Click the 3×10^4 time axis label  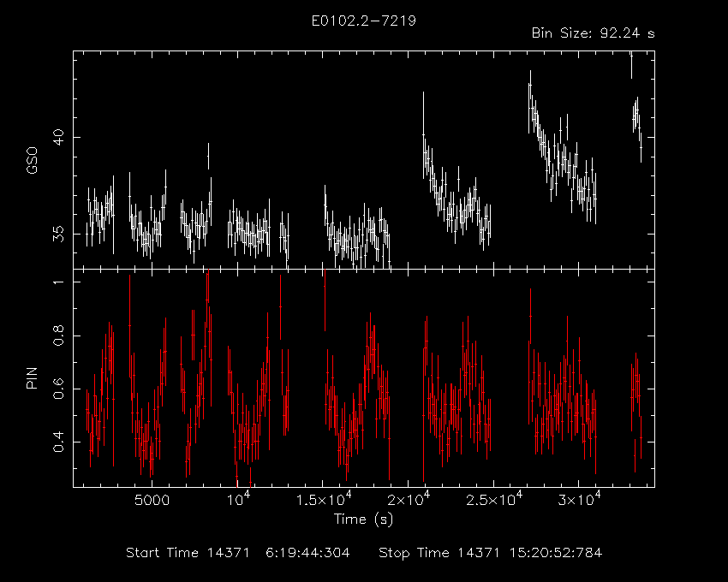coord(579,499)
